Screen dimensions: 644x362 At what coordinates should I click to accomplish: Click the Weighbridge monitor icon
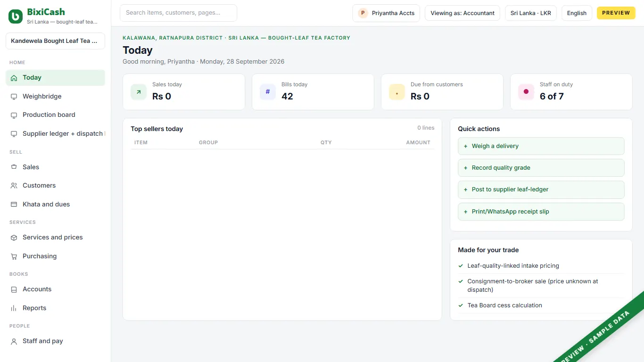tap(14, 97)
